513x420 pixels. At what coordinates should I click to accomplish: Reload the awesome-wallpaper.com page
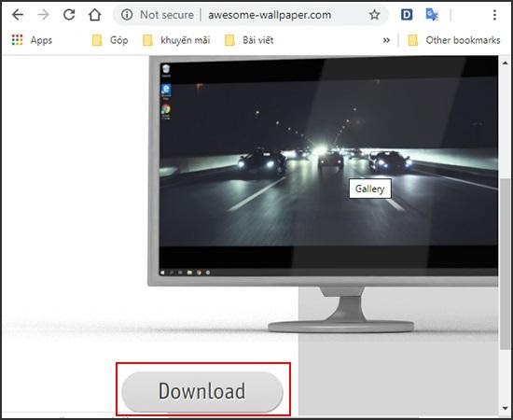tap(69, 15)
